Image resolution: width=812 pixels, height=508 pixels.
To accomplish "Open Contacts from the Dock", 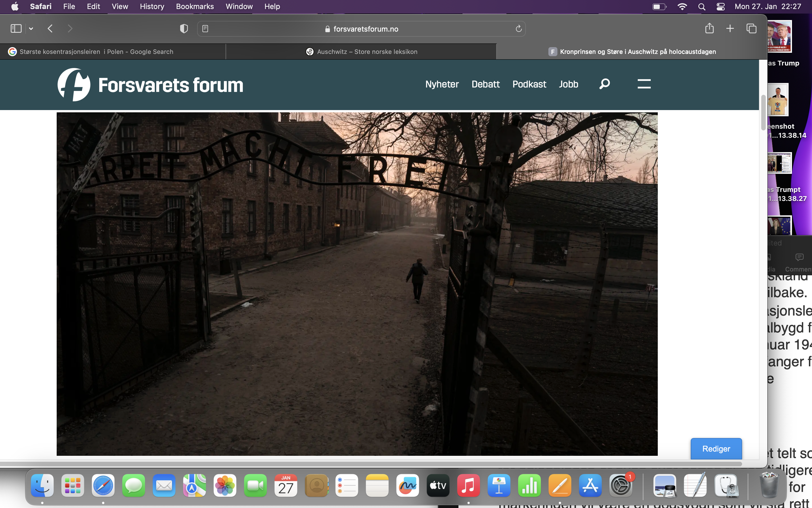I will pyautogui.click(x=316, y=485).
